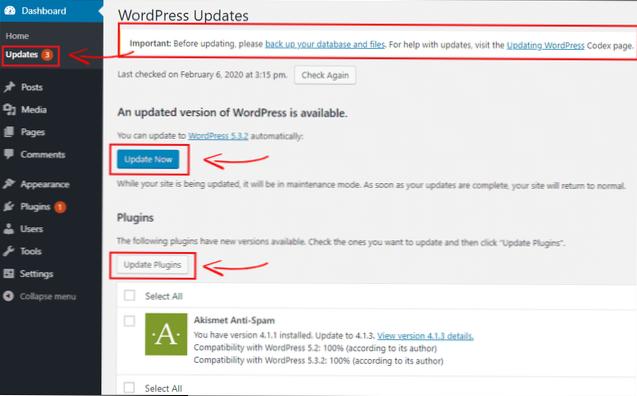
Task: Click the Dashboard gauge icon
Action: [10, 10]
